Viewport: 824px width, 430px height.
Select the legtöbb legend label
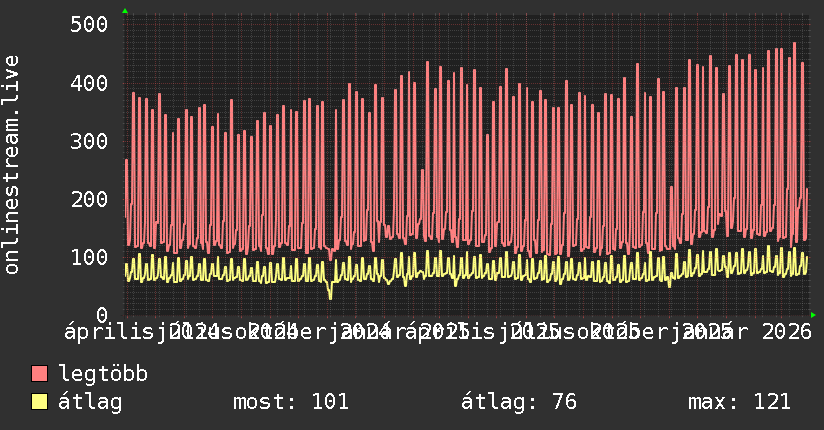(x=103, y=373)
